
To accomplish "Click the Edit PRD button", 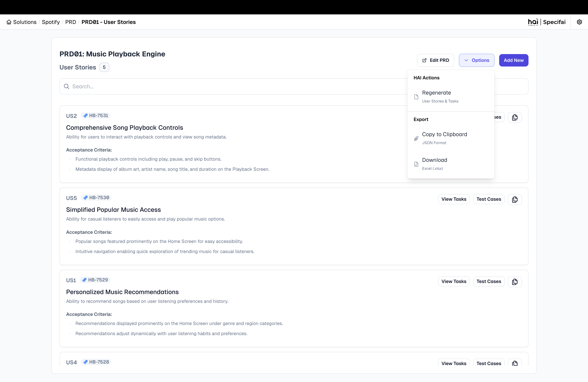I will (435, 60).
